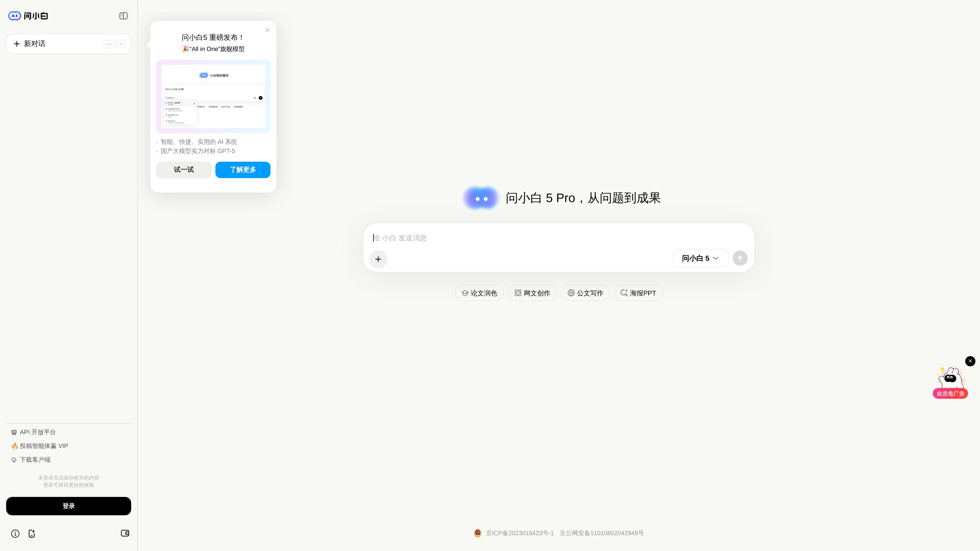Open 京公网安备11010802042949号 link

(602, 533)
